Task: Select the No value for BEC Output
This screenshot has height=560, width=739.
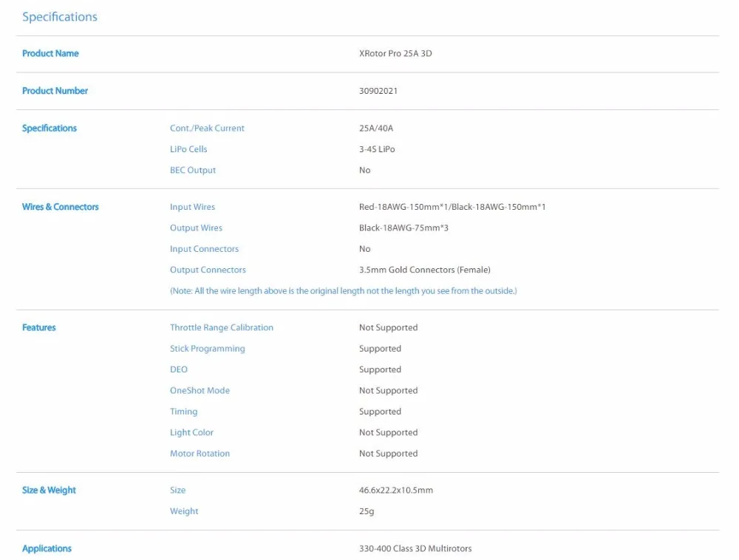Action: tap(365, 170)
